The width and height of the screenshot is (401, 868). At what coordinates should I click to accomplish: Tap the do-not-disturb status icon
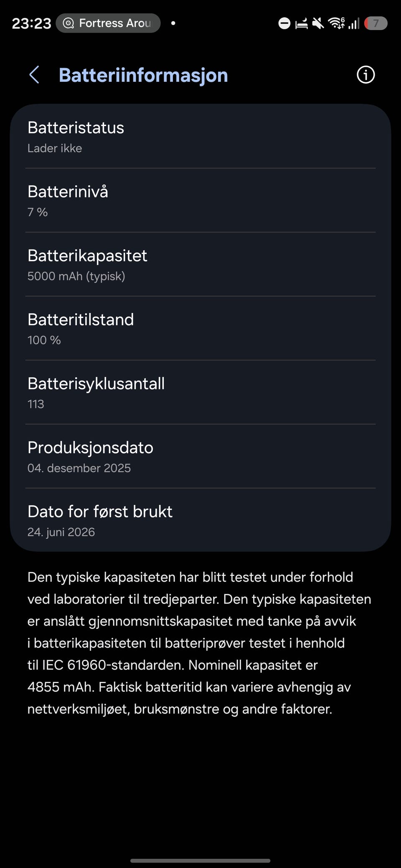(x=284, y=23)
